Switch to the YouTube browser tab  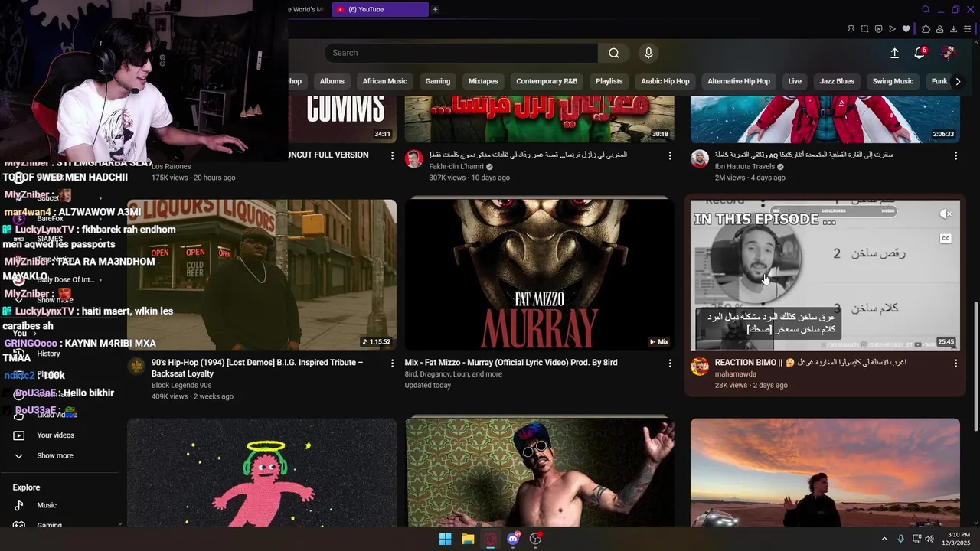(380, 9)
